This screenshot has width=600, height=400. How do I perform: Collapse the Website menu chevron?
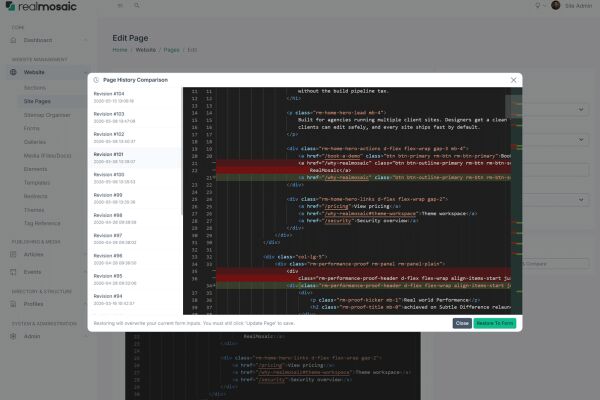point(85,72)
